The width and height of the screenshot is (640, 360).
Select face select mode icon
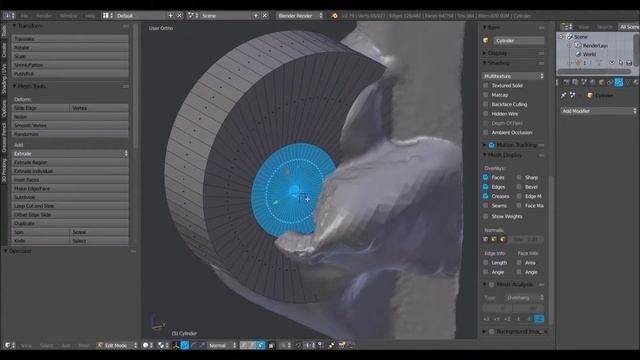point(260,345)
